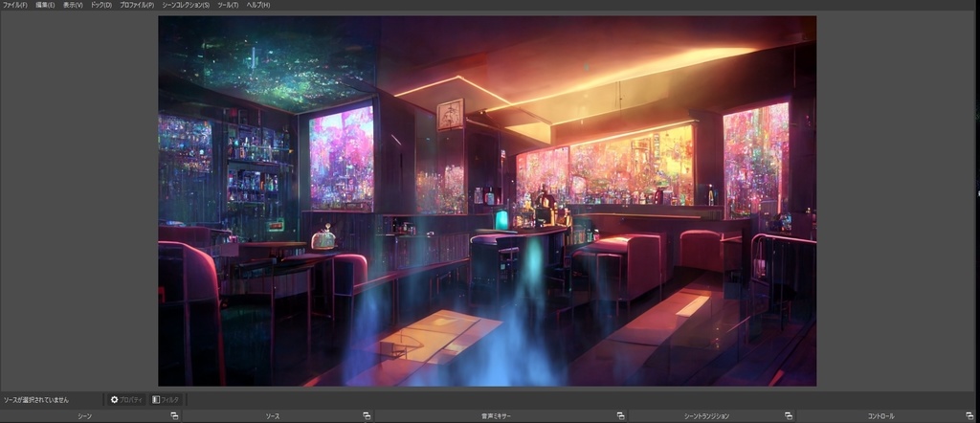The height and width of the screenshot is (423, 980).
Task: Click the コントロール dock title
Action: 880,416
